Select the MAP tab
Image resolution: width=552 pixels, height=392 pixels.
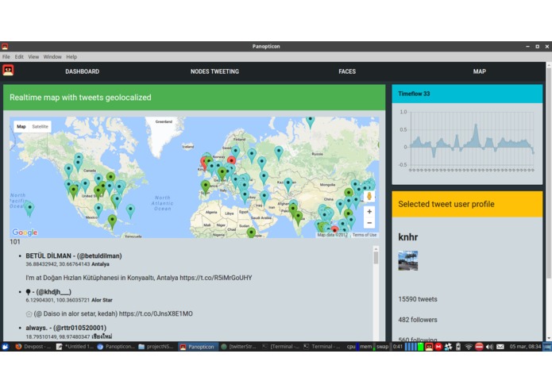480,71
